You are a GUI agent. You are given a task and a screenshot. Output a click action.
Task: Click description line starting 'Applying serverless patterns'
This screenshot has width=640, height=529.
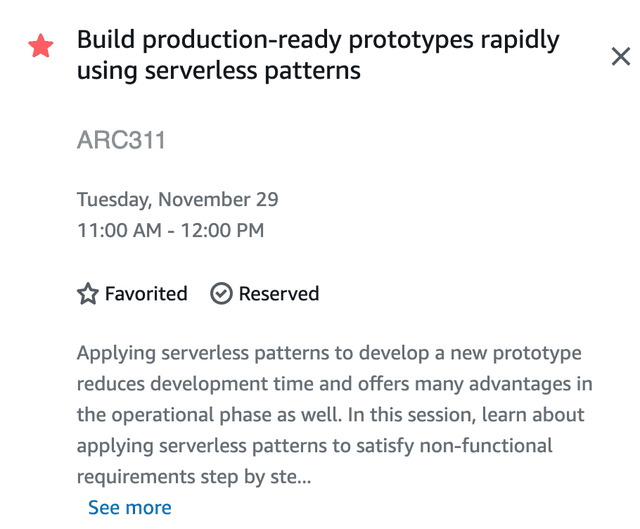click(329, 353)
